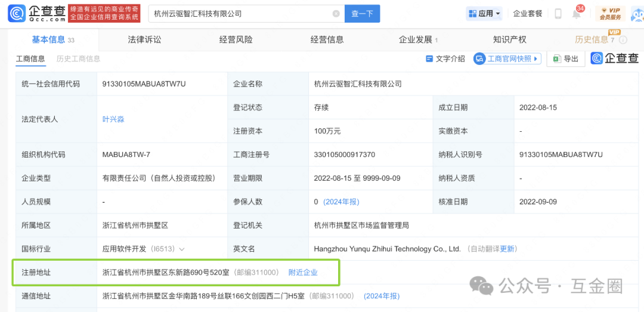Clear the search box with the X icon
The image size is (644, 312).
tap(336, 14)
